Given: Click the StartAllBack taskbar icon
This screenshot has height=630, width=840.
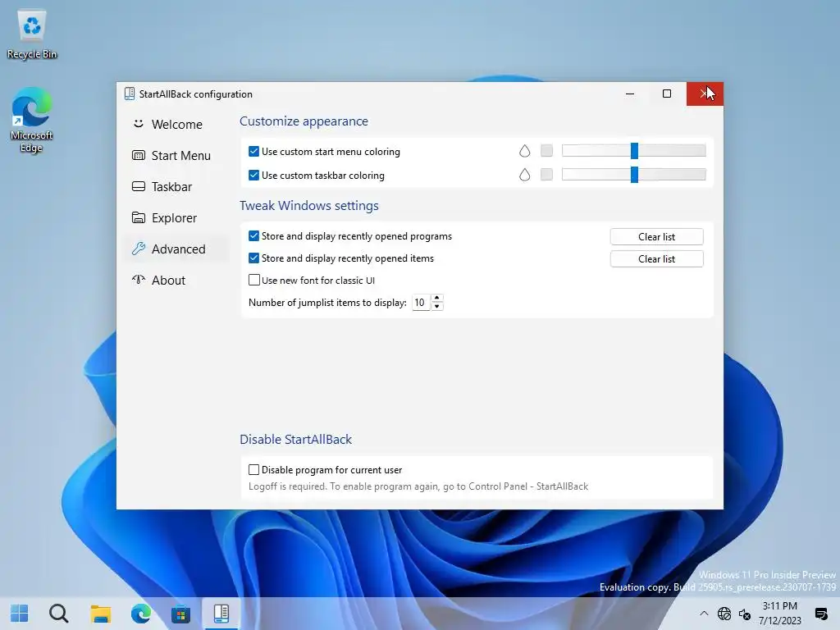Looking at the screenshot, I should [221, 614].
